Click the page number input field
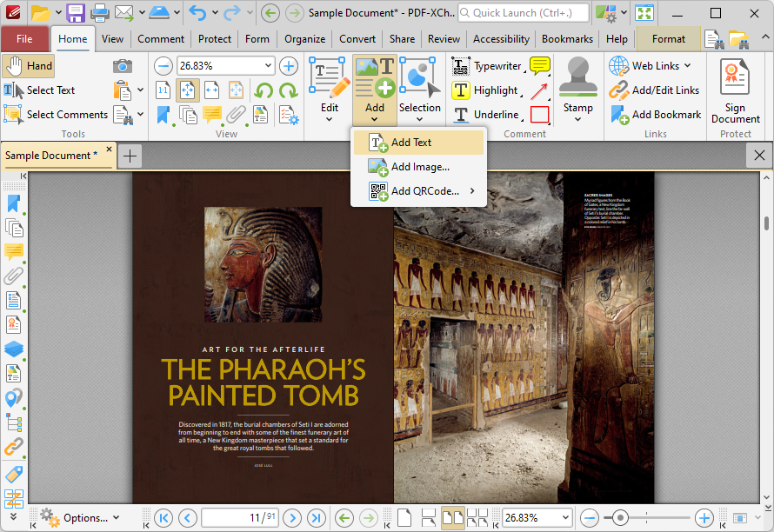Viewport: 774px width, 532px height. point(240,518)
